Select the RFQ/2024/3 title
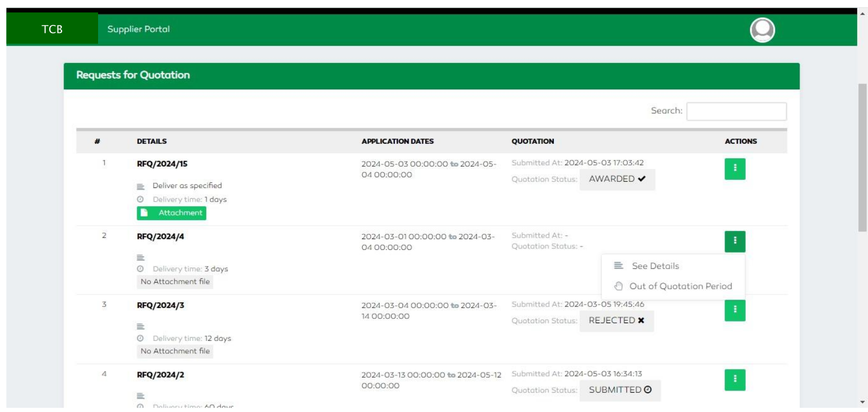The width and height of the screenshot is (868, 412). [x=161, y=305]
